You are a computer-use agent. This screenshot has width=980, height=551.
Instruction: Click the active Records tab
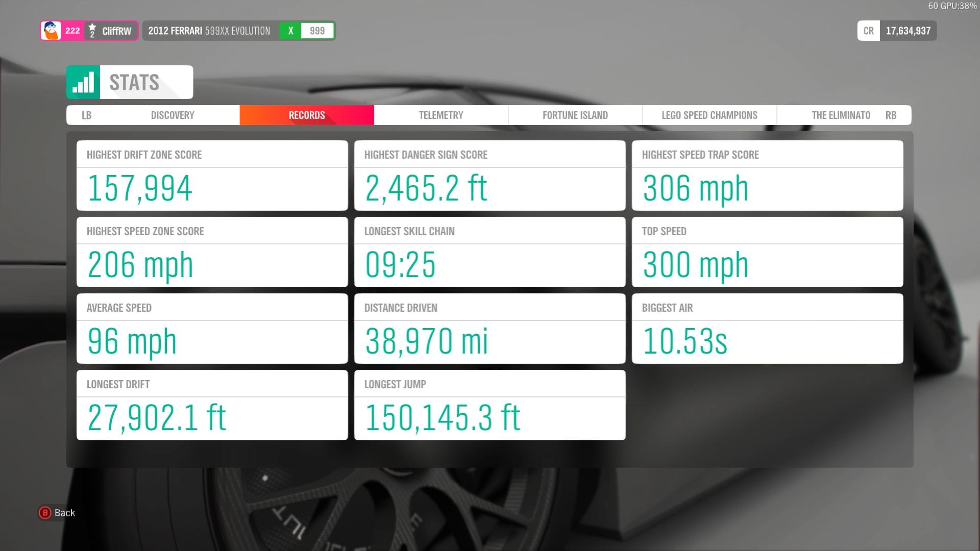click(x=307, y=115)
